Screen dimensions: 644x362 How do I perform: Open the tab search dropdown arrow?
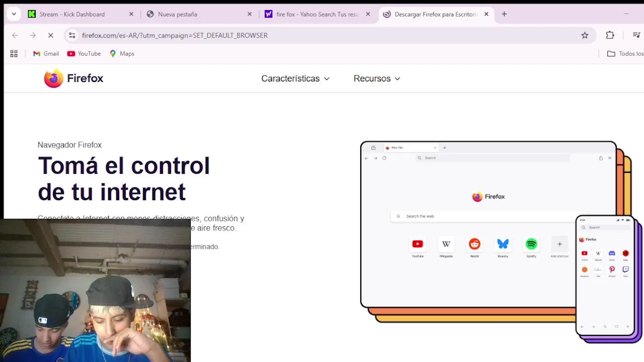(14, 14)
